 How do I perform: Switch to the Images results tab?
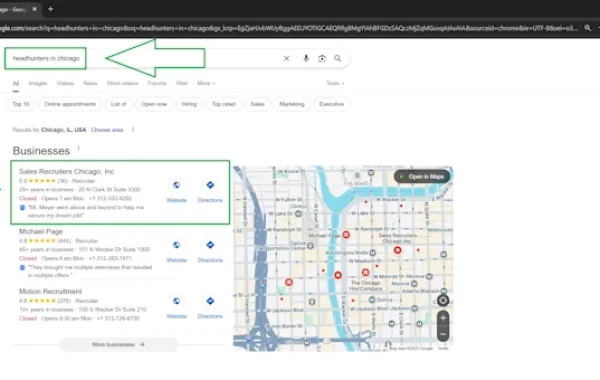(x=38, y=83)
